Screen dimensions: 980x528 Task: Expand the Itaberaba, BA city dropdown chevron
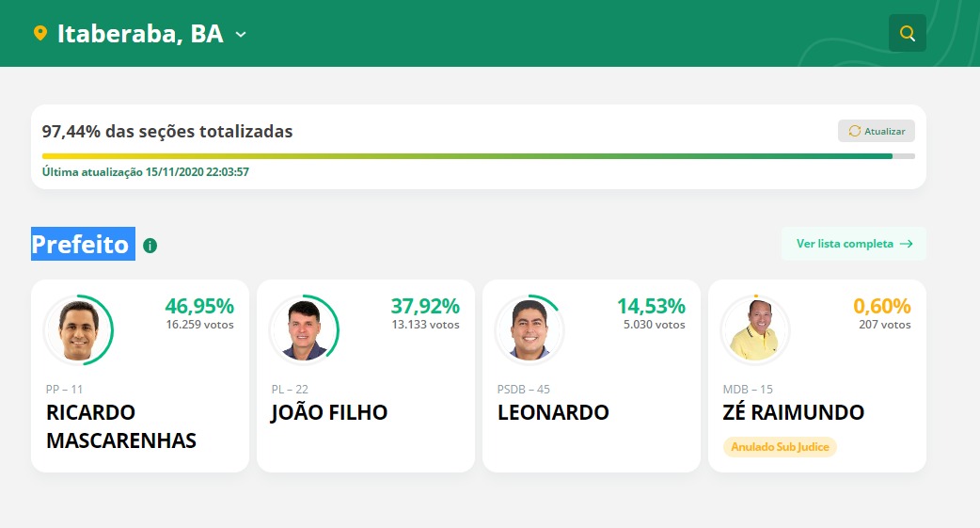(241, 34)
